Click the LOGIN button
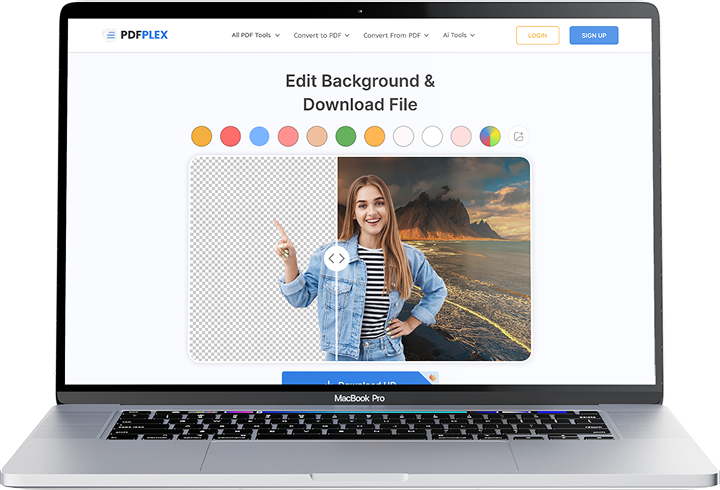Image resolution: width=720 pixels, height=490 pixels. coord(537,35)
